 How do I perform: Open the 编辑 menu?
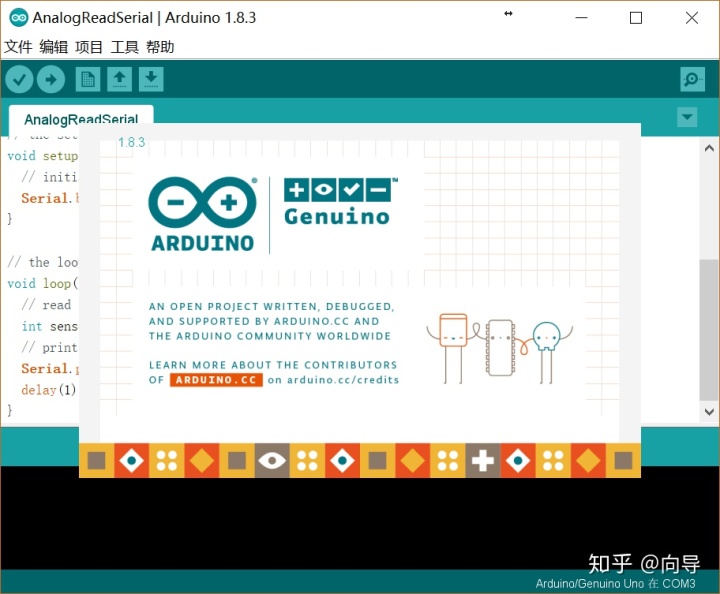click(x=54, y=47)
